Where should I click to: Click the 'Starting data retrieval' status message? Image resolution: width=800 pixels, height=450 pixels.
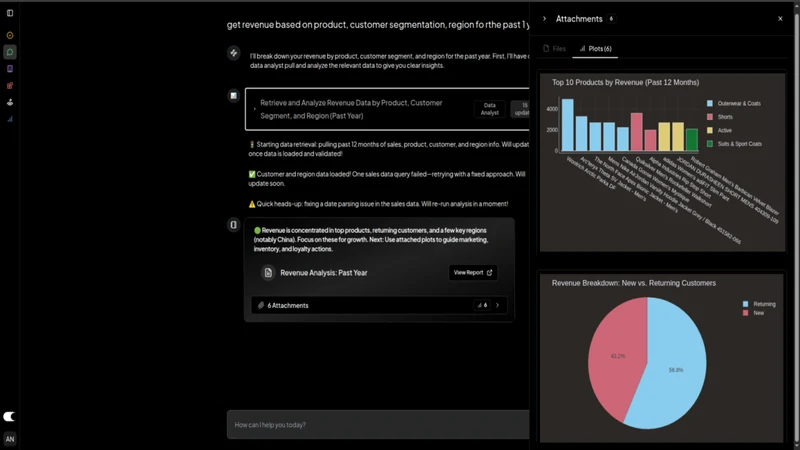tap(389, 149)
